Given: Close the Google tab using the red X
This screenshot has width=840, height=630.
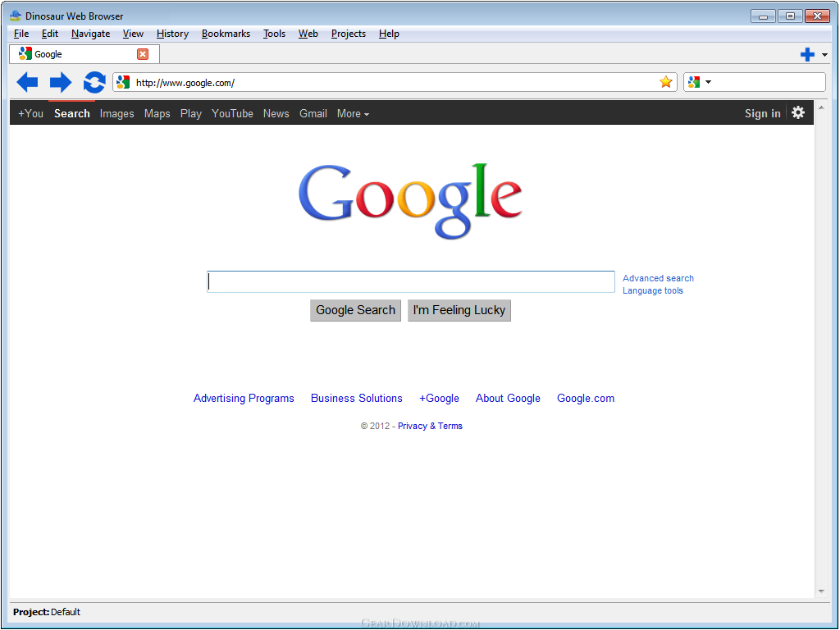Looking at the screenshot, I should pos(143,54).
